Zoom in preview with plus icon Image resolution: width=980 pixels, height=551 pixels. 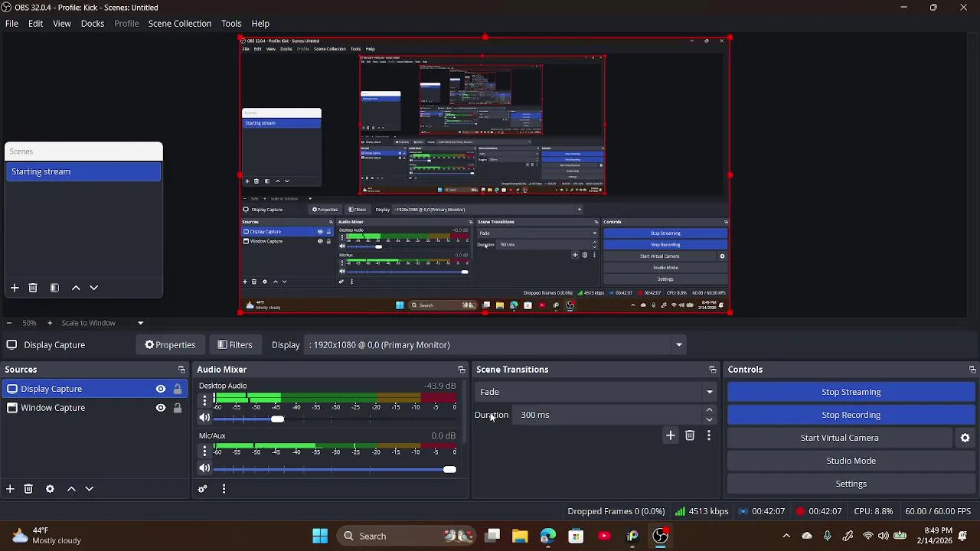point(50,323)
